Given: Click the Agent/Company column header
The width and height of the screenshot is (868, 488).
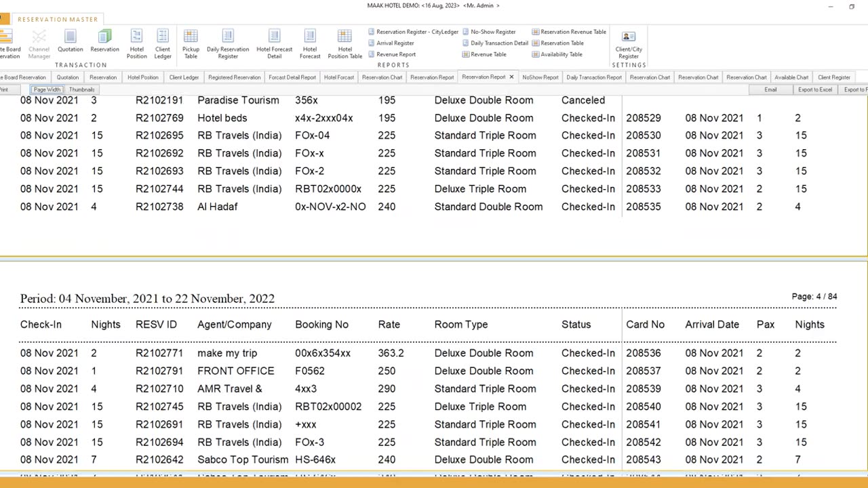Looking at the screenshot, I should coord(234,325).
